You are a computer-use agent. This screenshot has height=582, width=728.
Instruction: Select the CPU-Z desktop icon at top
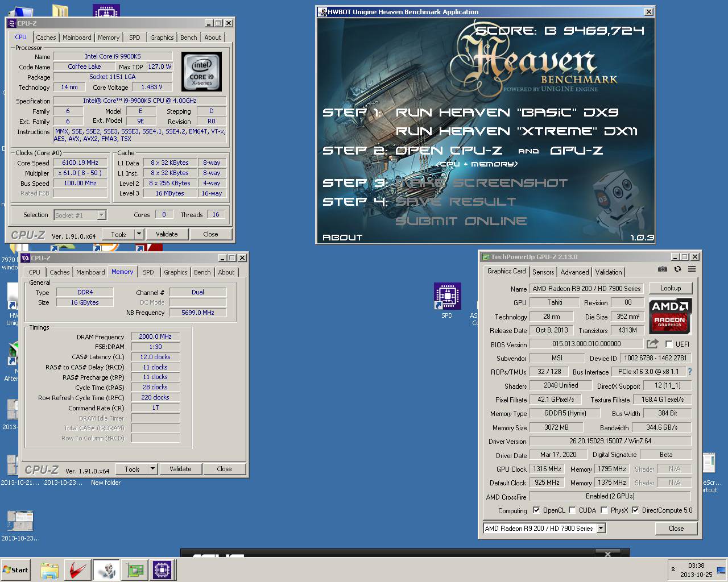click(106, 10)
